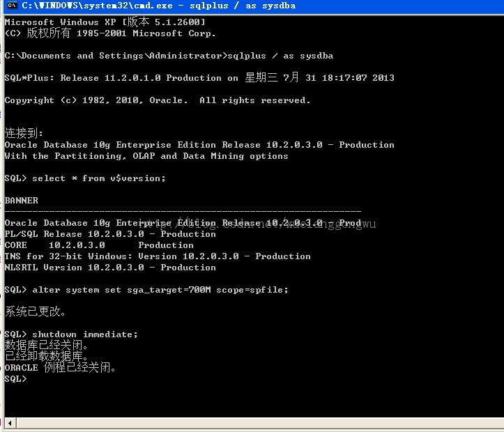
Task: Click the "连接到:" line
Action: [x=24, y=132]
